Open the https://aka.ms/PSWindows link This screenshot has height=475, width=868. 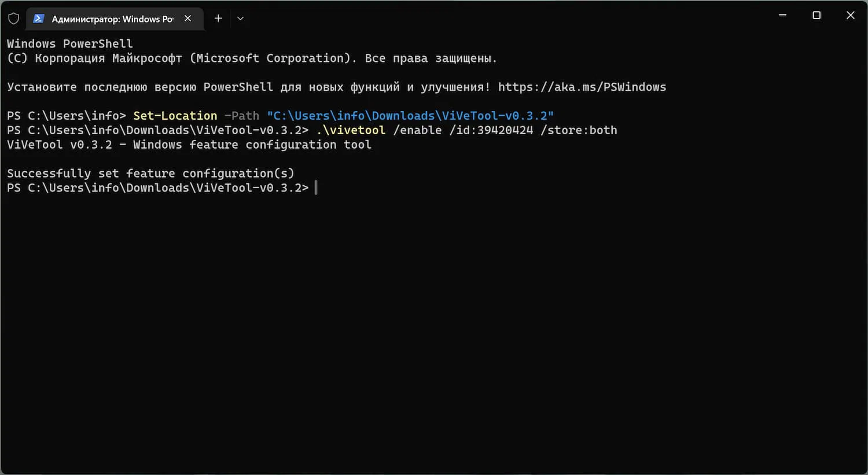(x=582, y=87)
